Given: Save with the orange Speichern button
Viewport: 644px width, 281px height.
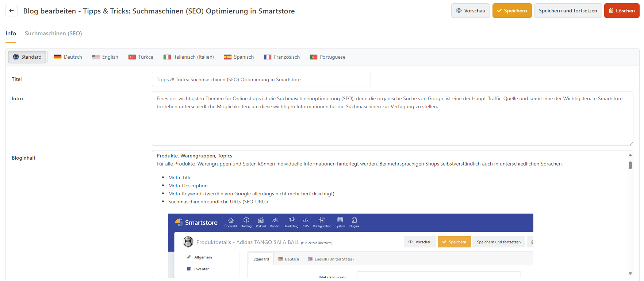Looking at the screenshot, I should coord(512,11).
